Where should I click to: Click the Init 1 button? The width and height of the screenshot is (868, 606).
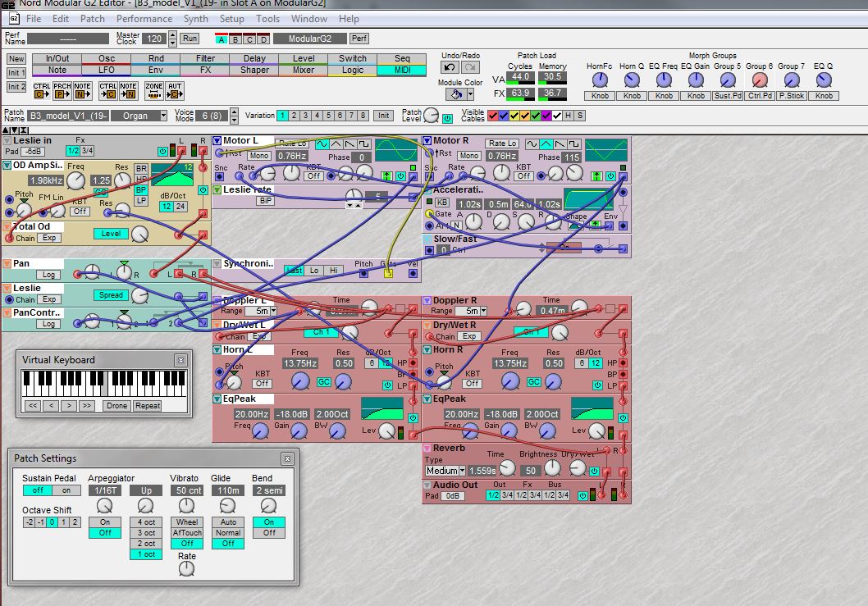tap(16, 72)
